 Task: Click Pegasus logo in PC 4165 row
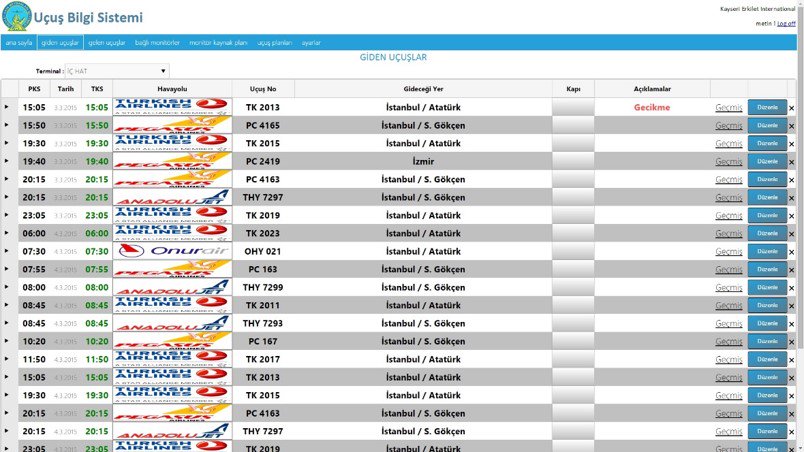172,125
